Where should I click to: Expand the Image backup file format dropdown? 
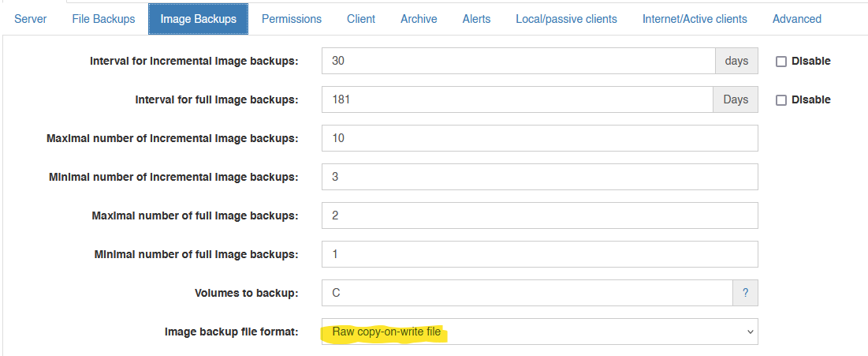click(x=540, y=332)
